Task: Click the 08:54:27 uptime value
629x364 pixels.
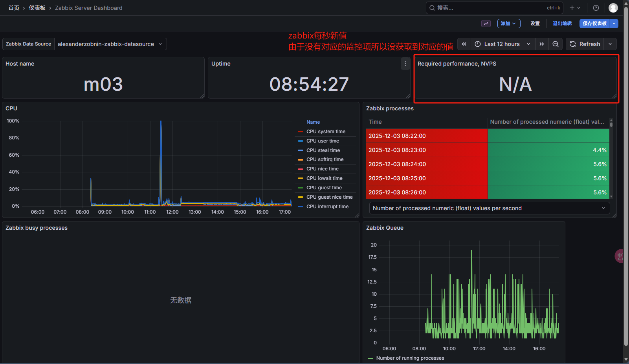Action: [x=309, y=84]
